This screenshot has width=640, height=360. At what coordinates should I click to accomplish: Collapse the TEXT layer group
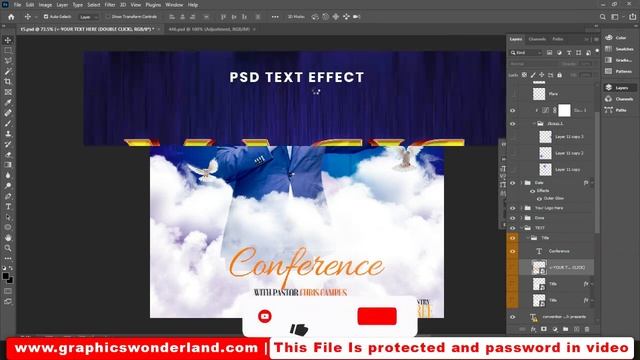tap(522, 228)
